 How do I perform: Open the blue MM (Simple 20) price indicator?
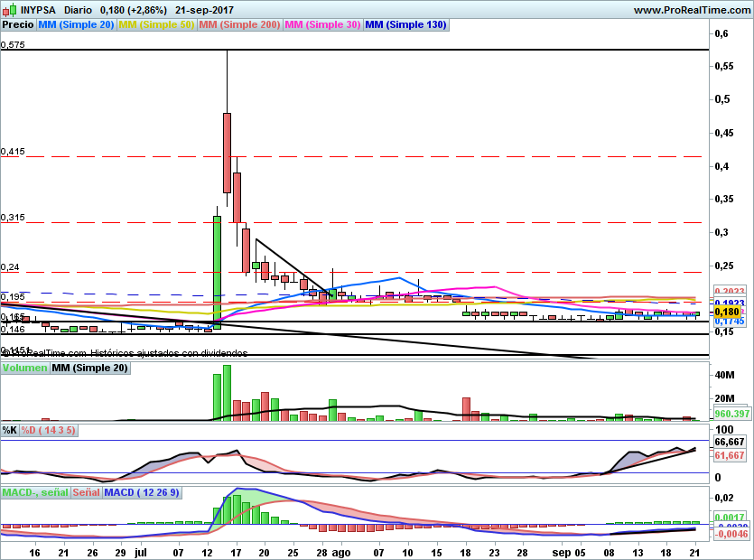tap(77, 25)
